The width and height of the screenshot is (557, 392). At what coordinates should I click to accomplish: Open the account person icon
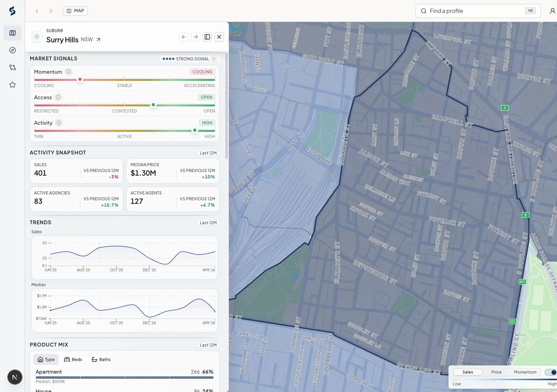552,11
